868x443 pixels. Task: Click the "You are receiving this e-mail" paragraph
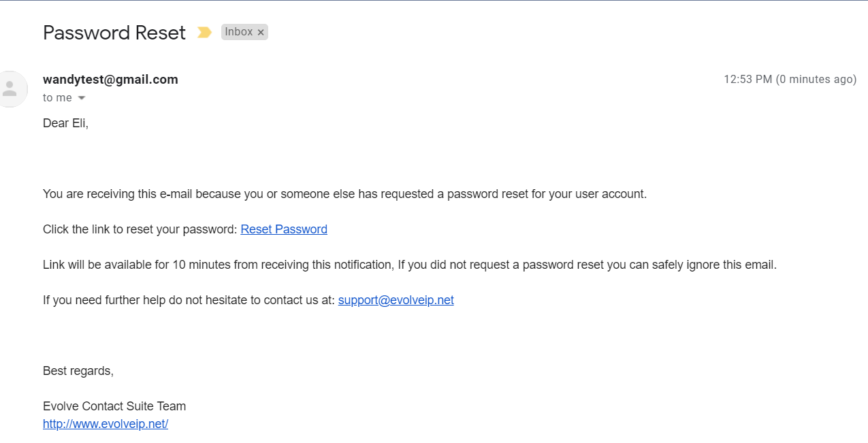pos(344,194)
